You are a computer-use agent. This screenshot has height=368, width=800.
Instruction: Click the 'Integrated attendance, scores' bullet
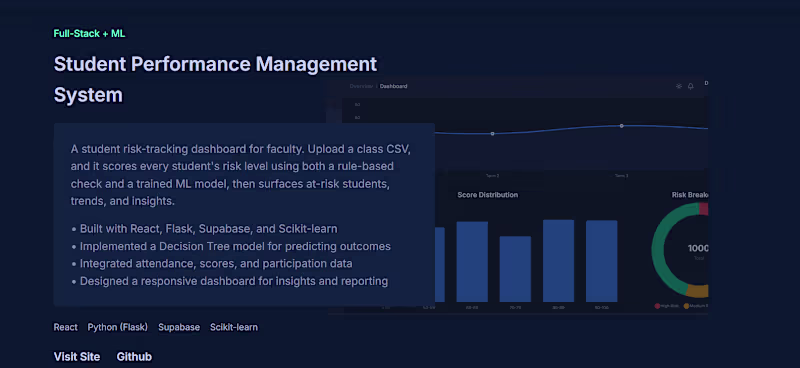[212, 264]
